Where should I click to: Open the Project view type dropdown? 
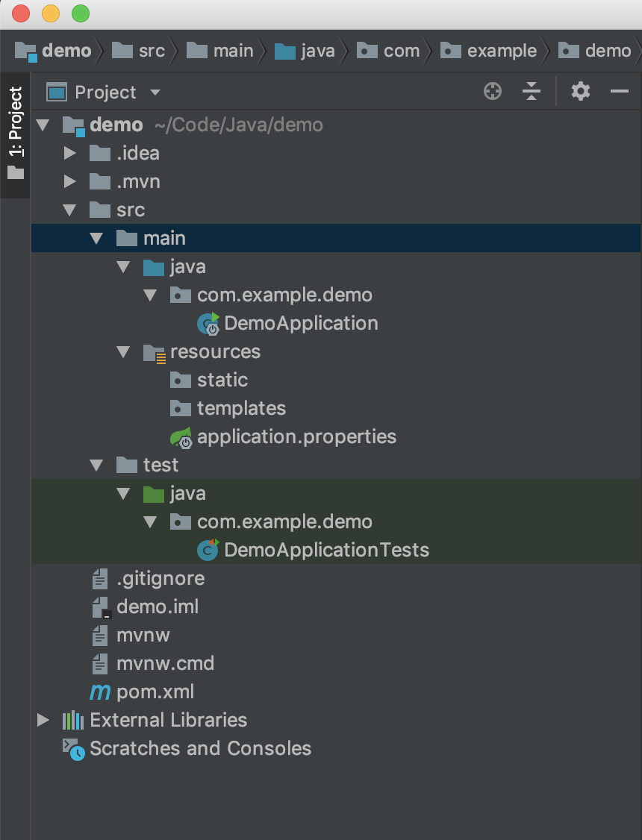click(x=155, y=93)
